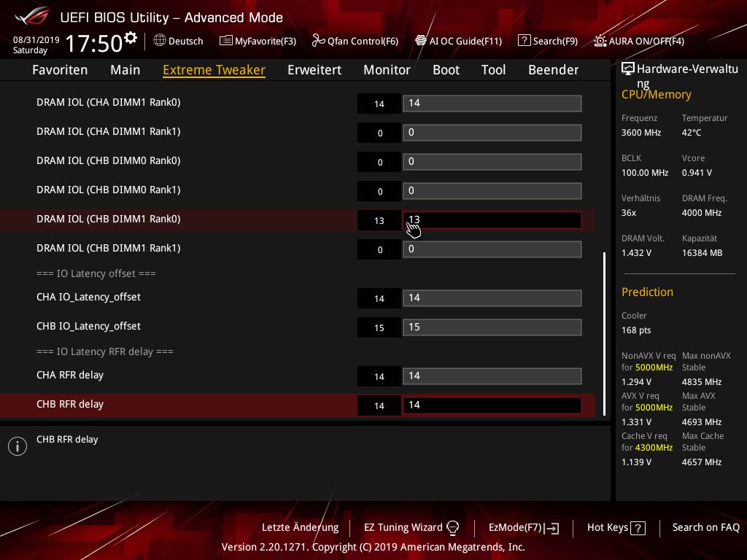Viewport: 747px width, 560px height.
Task: Click the 17:50 clock display
Action: pos(94,43)
